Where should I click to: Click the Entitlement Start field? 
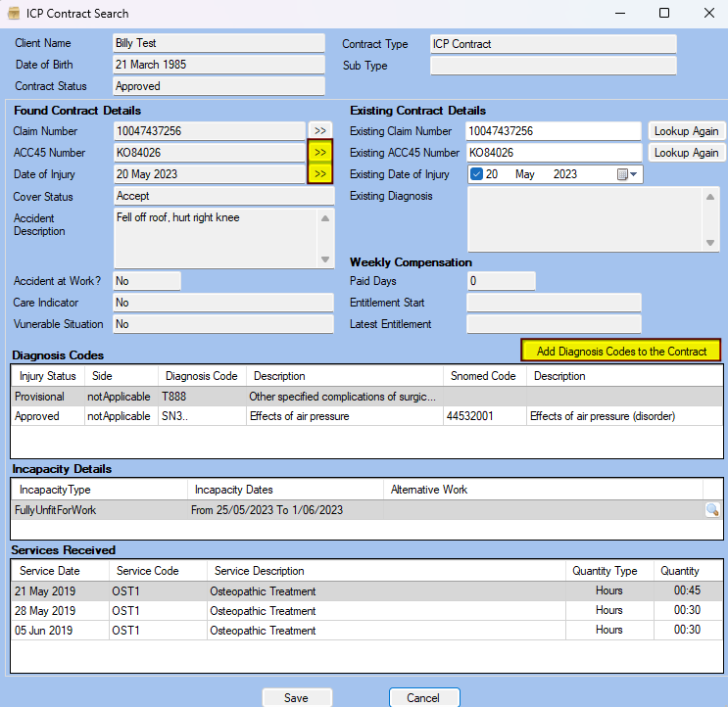coord(554,303)
